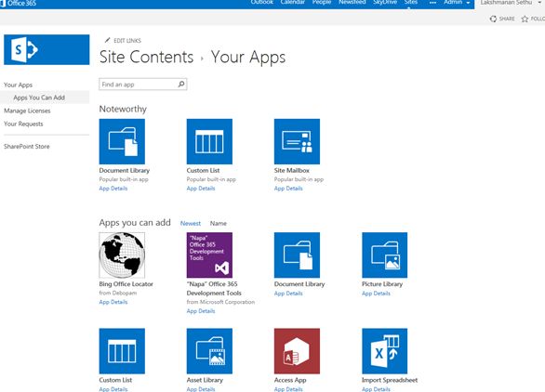The height and width of the screenshot is (392, 545).
Task: Click the Import Spreadsheet name label
Action: pos(390,380)
